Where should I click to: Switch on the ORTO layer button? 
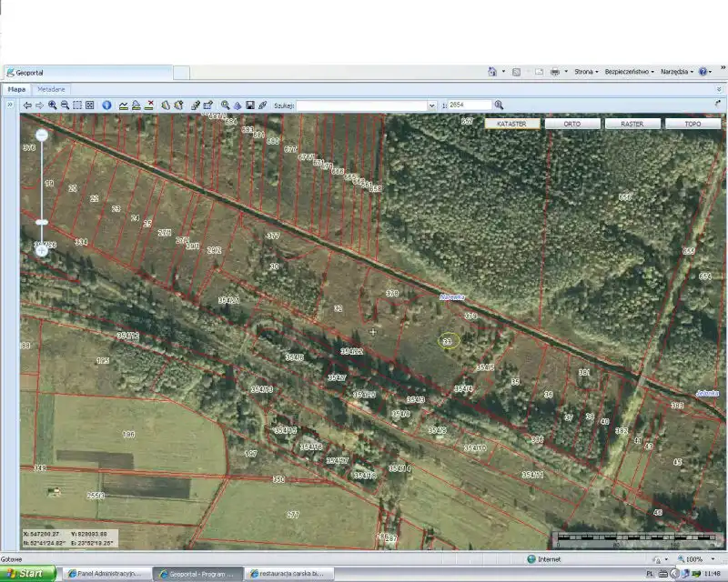pos(571,124)
